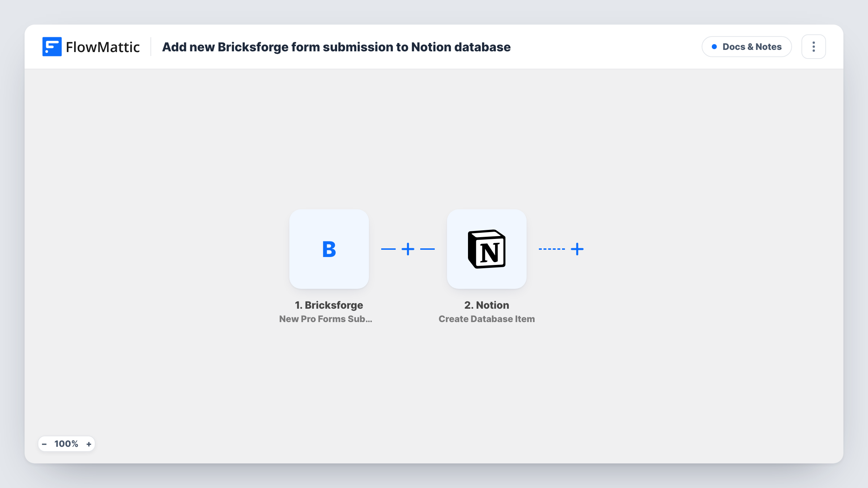This screenshot has height=488, width=868.
Task: Click the FlowMattic logo icon
Action: click(52, 47)
